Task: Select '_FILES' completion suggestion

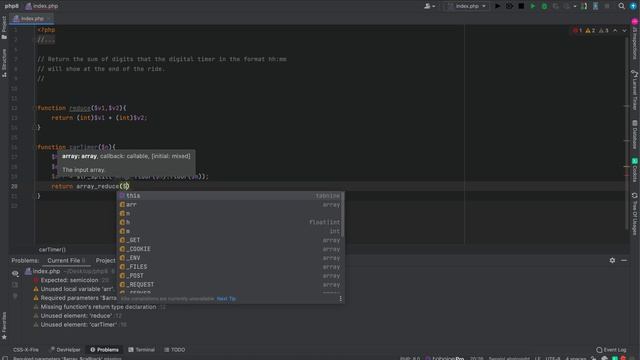Action: pos(230,267)
